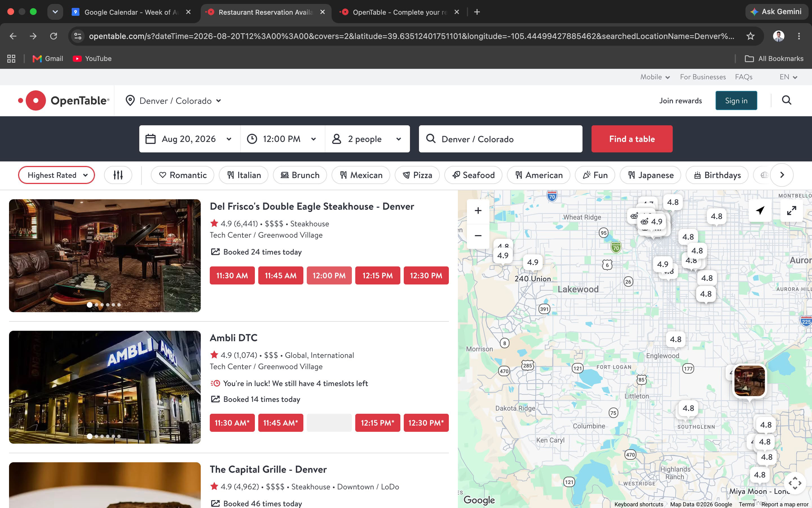Toggle the Italian filter chip
Screen dimensions: 812x508
click(x=244, y=175)
